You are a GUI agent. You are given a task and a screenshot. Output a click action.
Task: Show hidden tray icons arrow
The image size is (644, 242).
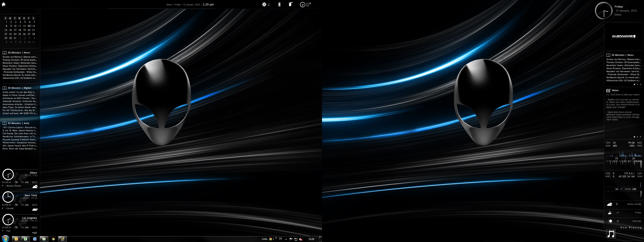pos(286,239)
